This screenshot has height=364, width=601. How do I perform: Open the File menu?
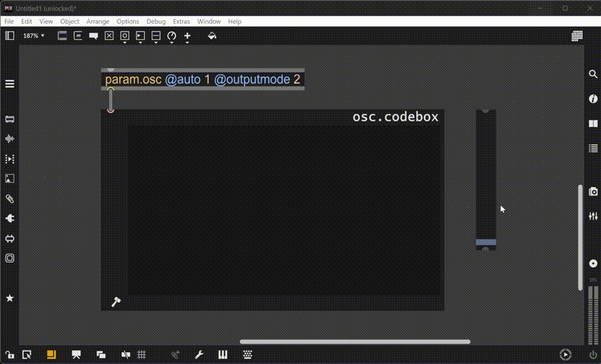pyautogui.click(x=9, y=21)
